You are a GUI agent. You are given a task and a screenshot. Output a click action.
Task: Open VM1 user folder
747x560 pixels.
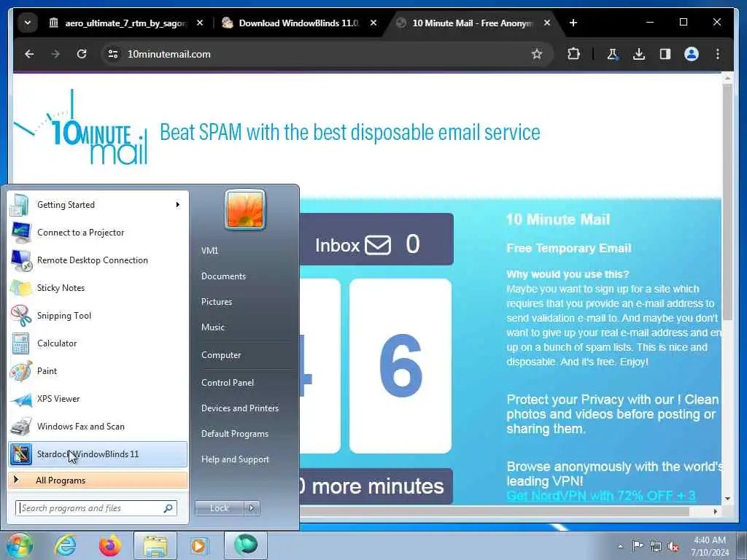(209, 251)
